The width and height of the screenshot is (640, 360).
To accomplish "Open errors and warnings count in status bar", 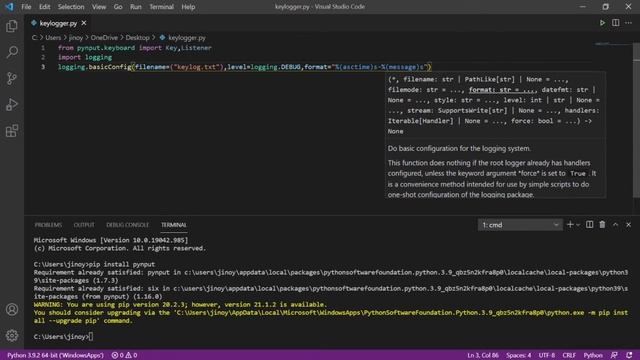I will (x=125, y=356).
